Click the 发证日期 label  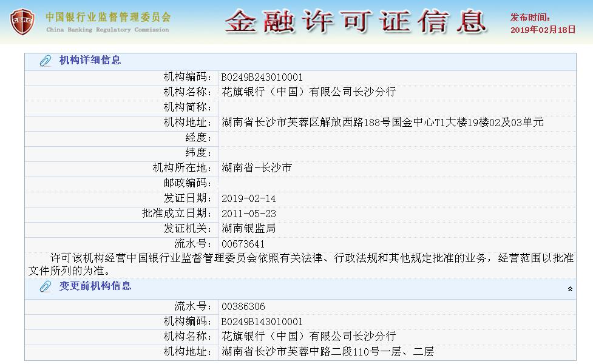188,198
